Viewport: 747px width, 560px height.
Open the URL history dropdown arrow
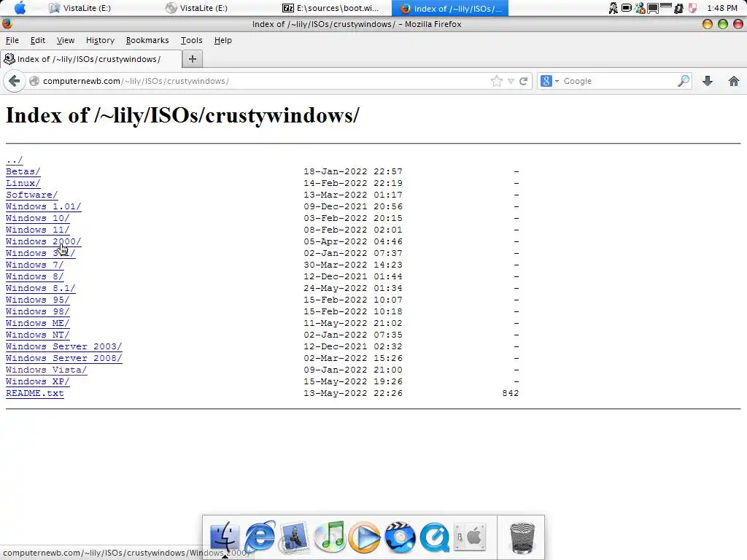[x=511, y=82]
